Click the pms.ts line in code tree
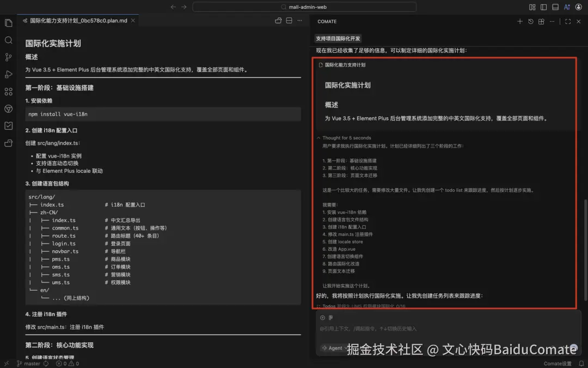Image resolution: width=588 pixels, height=368 pixels. tap(79, 259)
